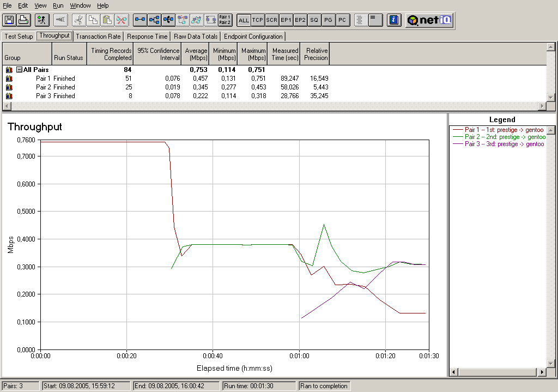The image size is (558, 392).
Task: Click the lined box layout icon
Action: pos(375,20)
